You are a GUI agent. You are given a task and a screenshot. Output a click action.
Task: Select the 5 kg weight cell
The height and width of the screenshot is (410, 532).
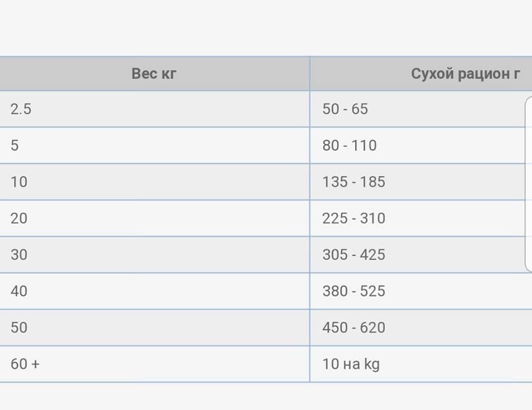click(14, 146)
